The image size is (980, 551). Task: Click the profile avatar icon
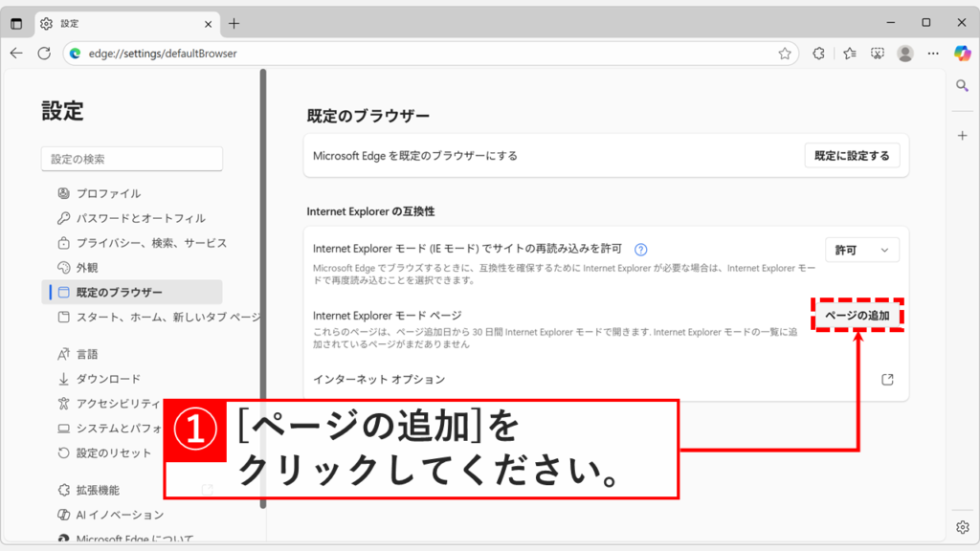(x=905, y=54)
